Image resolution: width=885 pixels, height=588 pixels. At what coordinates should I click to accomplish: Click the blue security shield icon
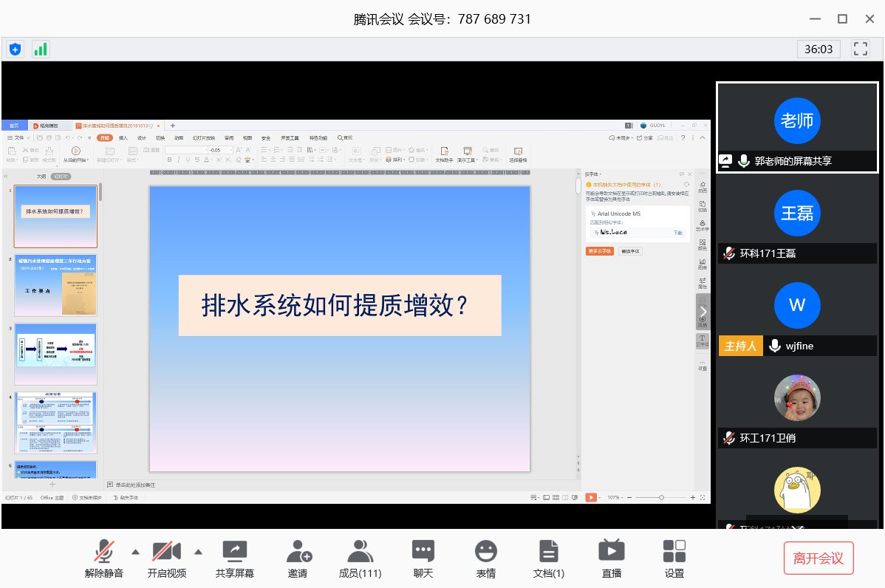[16, 49]
